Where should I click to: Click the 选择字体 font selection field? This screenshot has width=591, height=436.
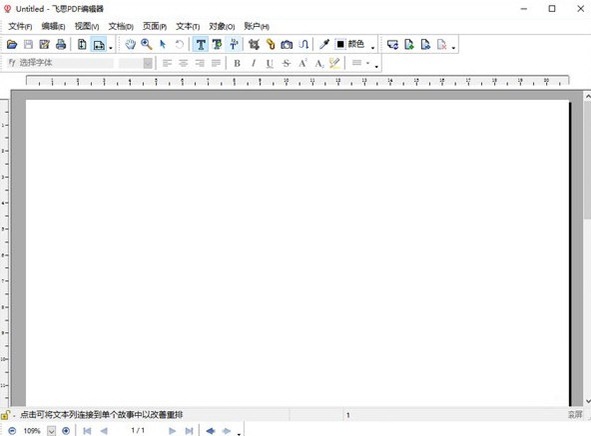click(60, 63)
